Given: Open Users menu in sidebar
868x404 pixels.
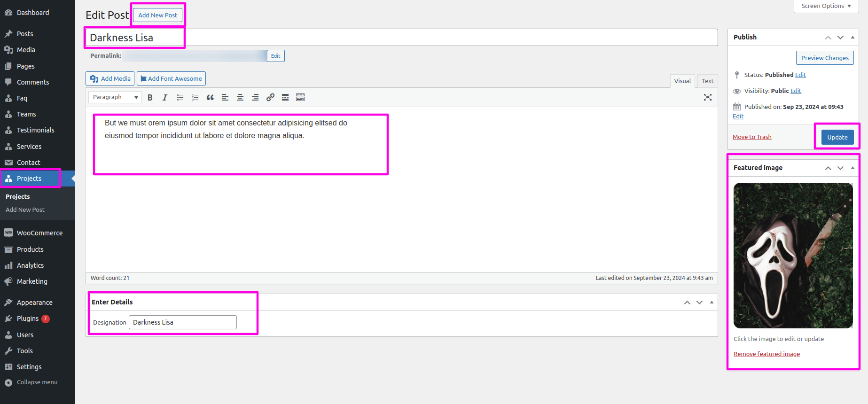Looking at the screenshot, I should tap(38, 335).
